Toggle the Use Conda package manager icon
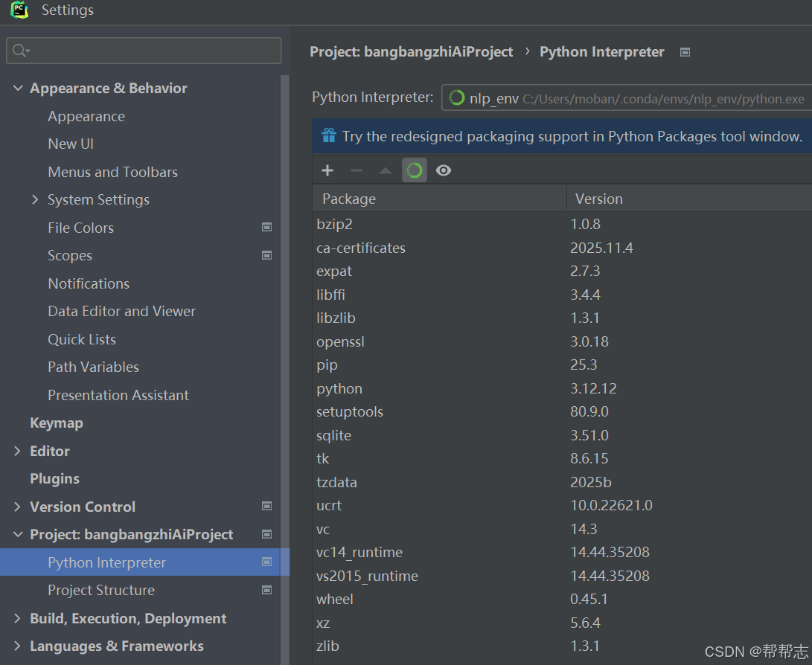Screen dimensions: 812x665 415,170
